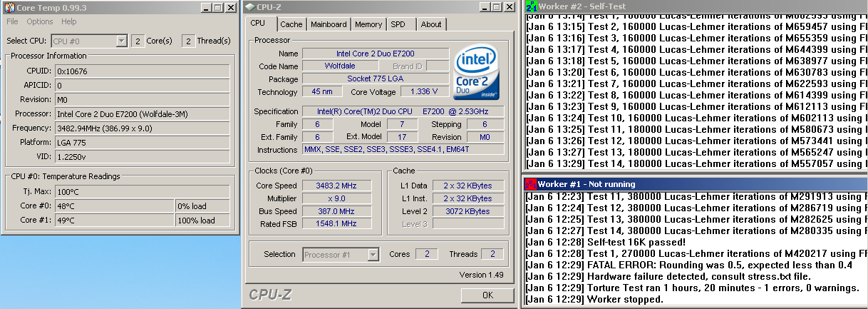Viewport: 868px width, 309px height.
Task: Click Worker #2 Test 14 M557057 log line
Action: 696,163
